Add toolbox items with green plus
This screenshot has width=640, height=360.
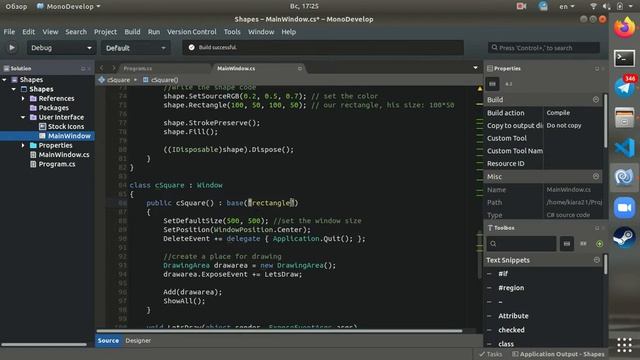[x=599, y=244]
